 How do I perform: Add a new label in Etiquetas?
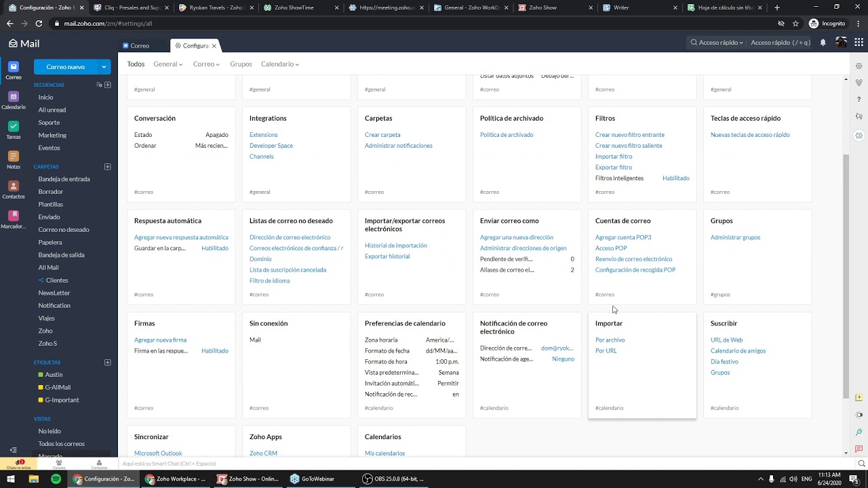tap(108, 363)
